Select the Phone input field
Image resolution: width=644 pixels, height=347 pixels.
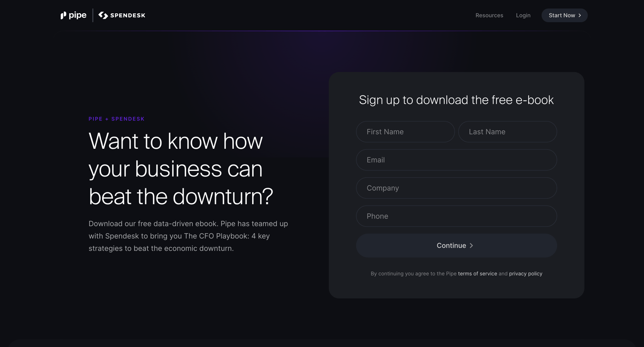click(456, 216)
